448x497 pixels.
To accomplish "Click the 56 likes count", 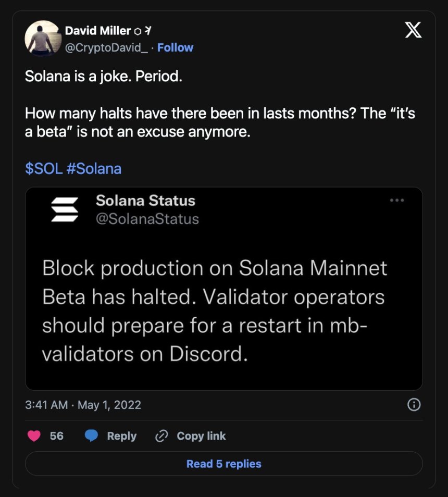I will 57,436.
